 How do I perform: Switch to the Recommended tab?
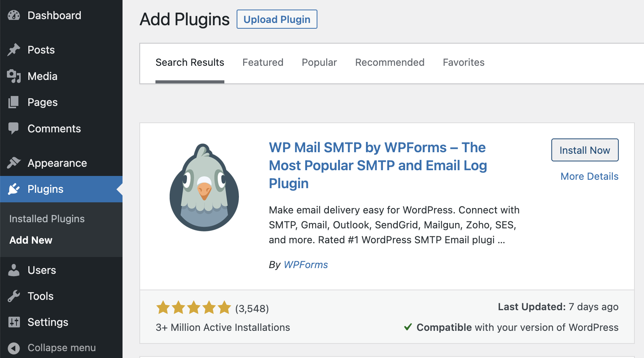(x=389, y=62)
